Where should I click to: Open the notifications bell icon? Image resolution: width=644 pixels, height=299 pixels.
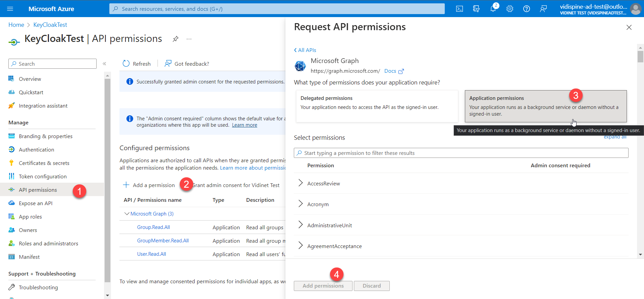(493, 9)
